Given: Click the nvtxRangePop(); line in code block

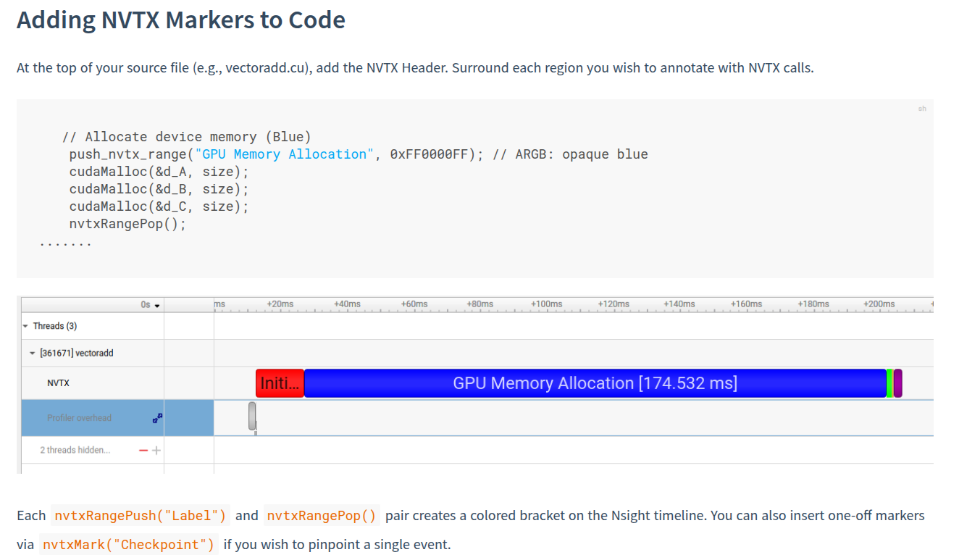Looking at the screenshot, I should [128, 224].
